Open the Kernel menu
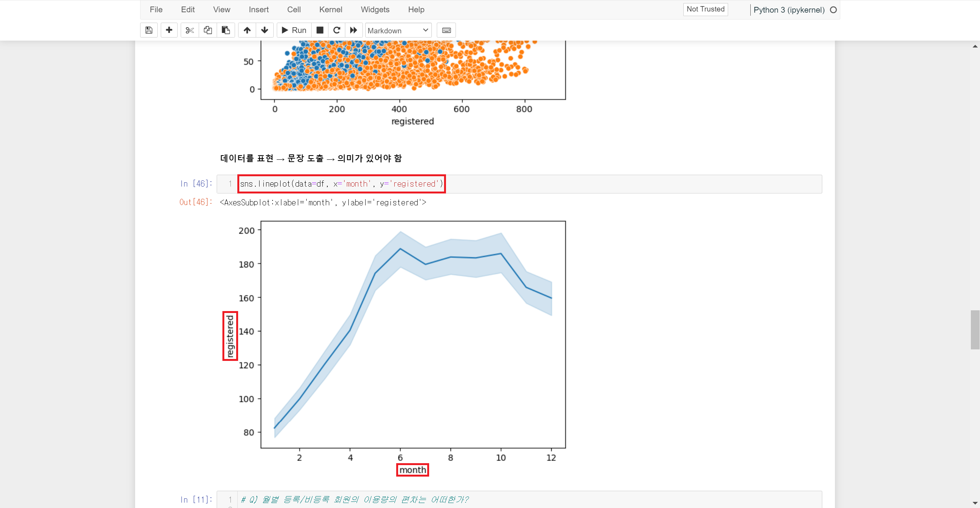The height and width of the screenshot is (508, 980). click(x=330, y=10)
